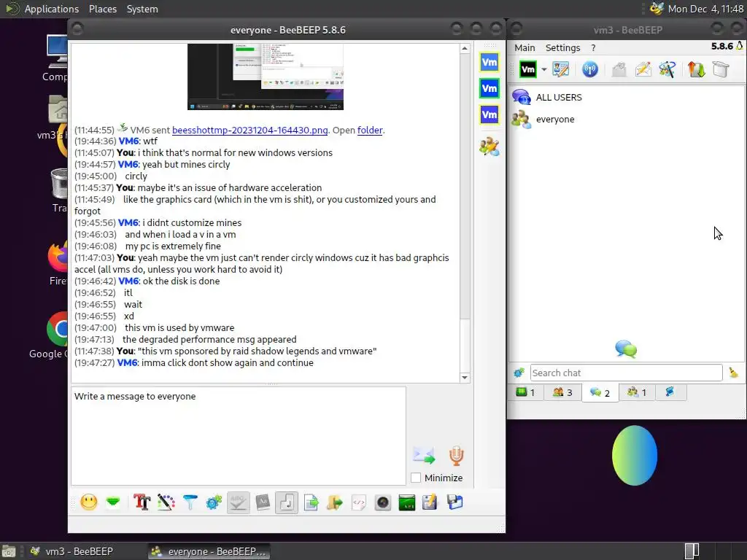This screenshot has height=560, width=747.
Task: Click the shared screenshot thumbnail in chat
Action: coord(266,77)
